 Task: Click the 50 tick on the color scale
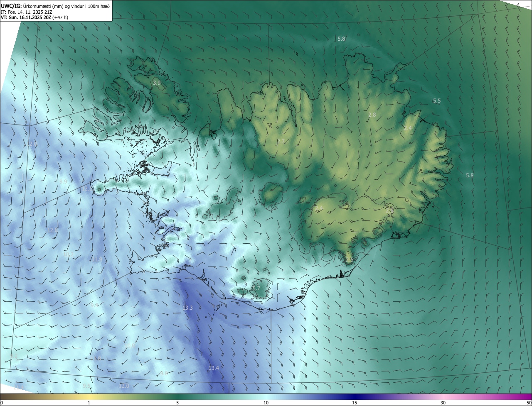pyautogui.click(x=529, y=403)
